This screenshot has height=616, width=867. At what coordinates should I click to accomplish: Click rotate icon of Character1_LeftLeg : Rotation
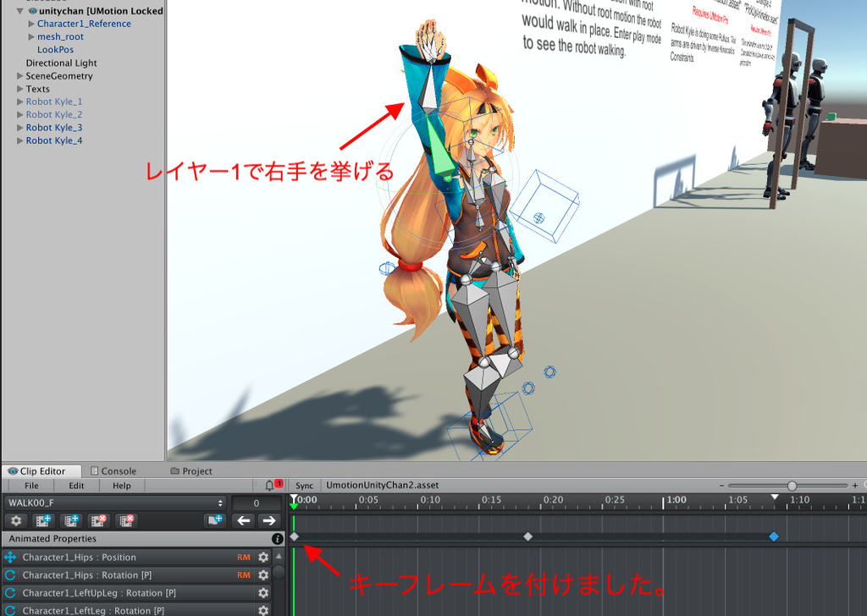[x=10, y=610]
